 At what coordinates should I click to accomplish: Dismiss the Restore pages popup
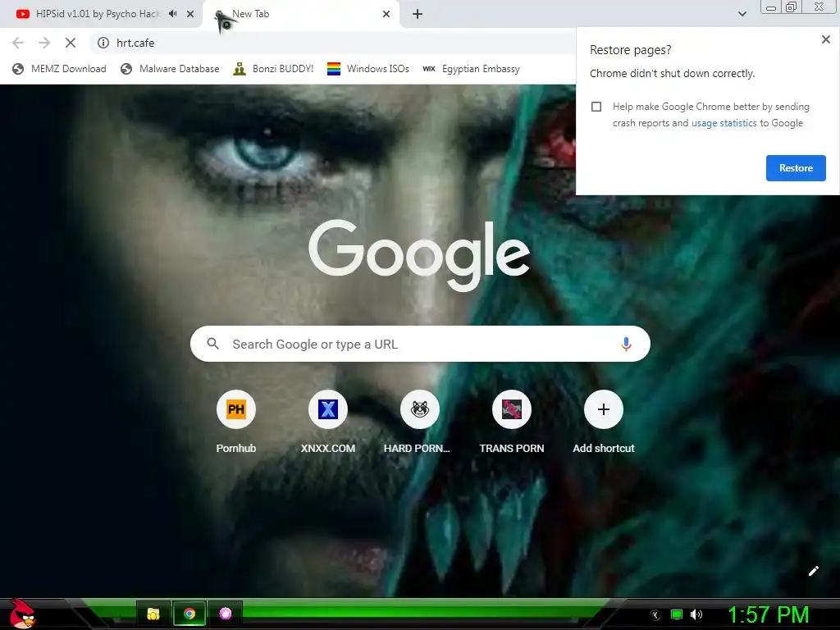point(825,39)
